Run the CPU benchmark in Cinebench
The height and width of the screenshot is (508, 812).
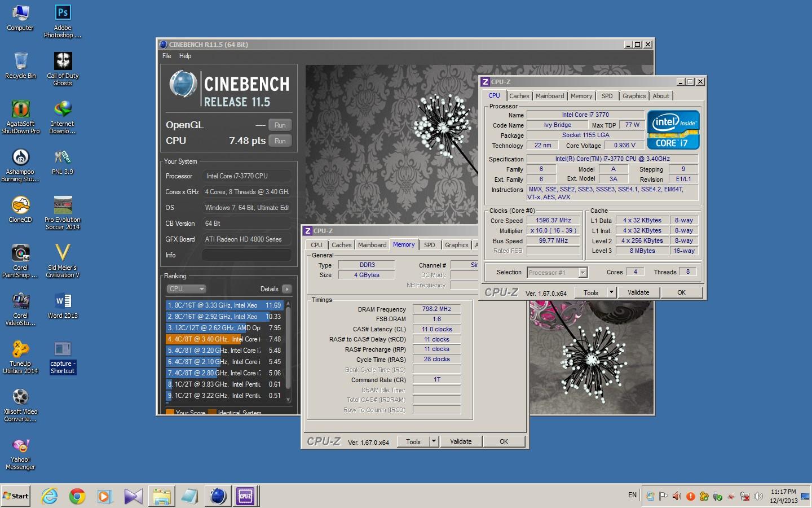(x=280, y=141)
